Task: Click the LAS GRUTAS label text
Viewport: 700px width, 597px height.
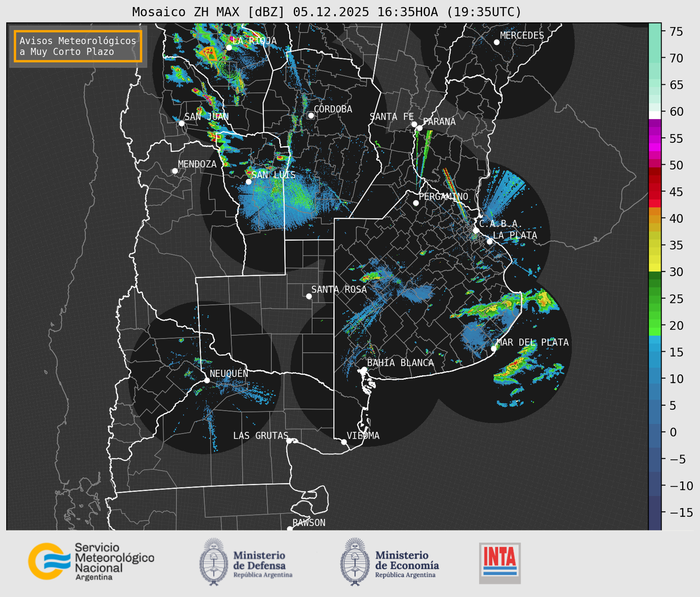Action: [261, 436]
